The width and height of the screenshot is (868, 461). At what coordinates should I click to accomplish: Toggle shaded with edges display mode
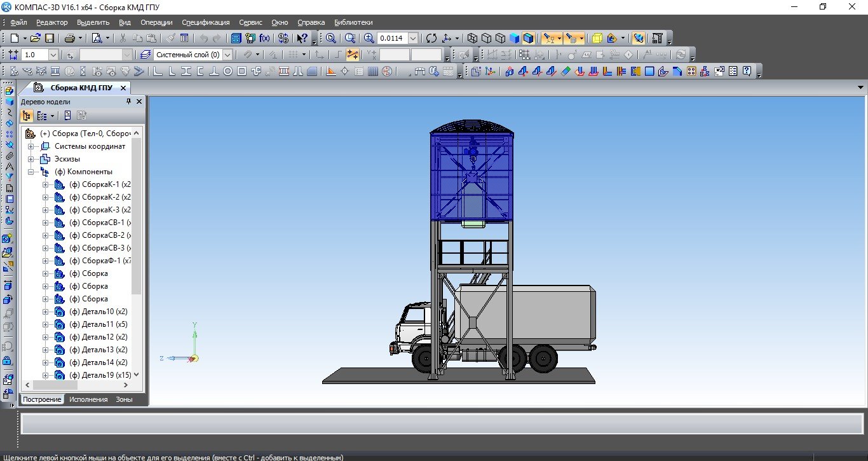529,38
